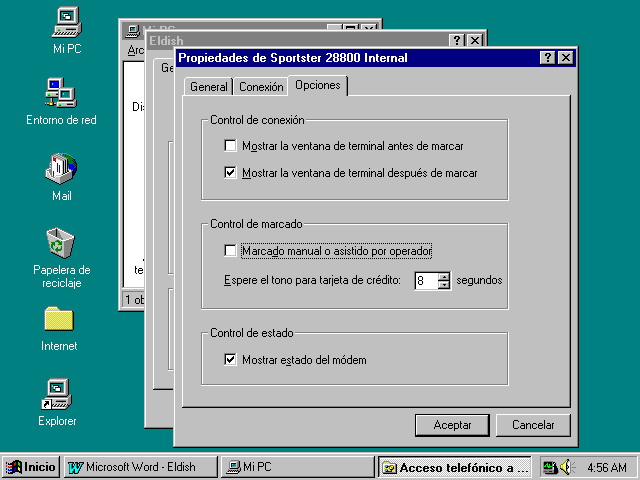Switch to the General tab
Image resolution: width=640 pixels, height=480 pixels.
pyautogui.click(x=209, y=87)
